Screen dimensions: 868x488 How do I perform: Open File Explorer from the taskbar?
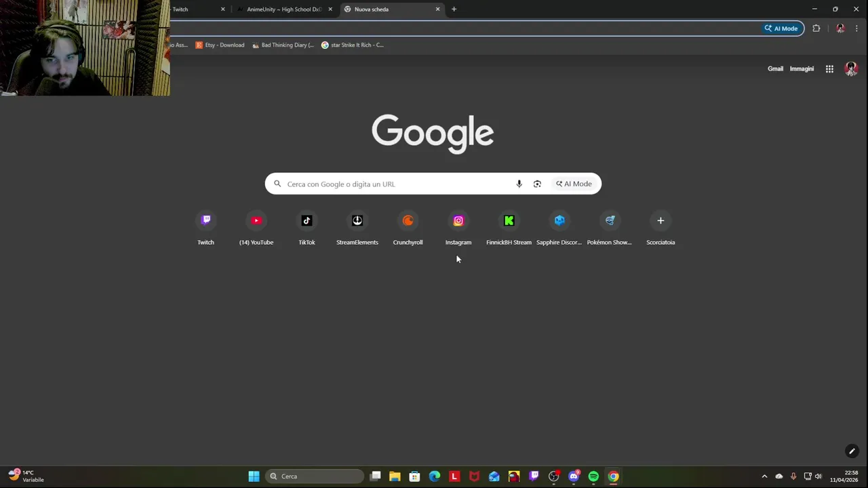coord(395,476)
